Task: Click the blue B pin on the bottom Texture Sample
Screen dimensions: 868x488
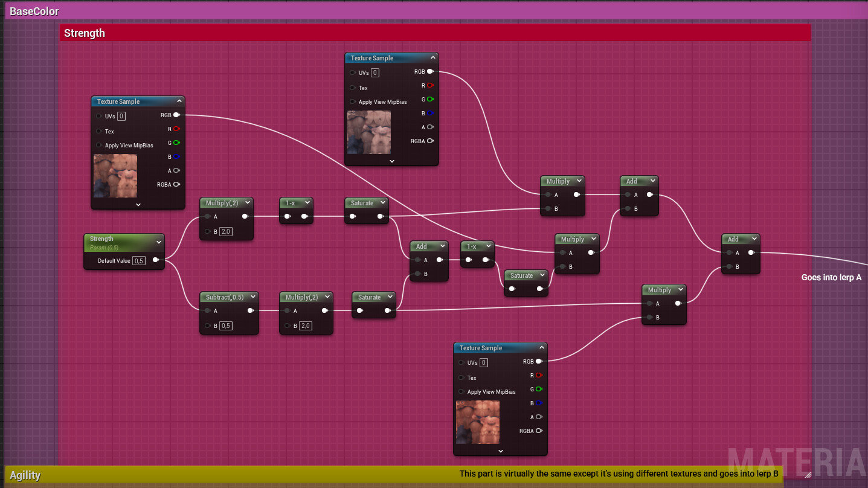Action: pos(539,403)
